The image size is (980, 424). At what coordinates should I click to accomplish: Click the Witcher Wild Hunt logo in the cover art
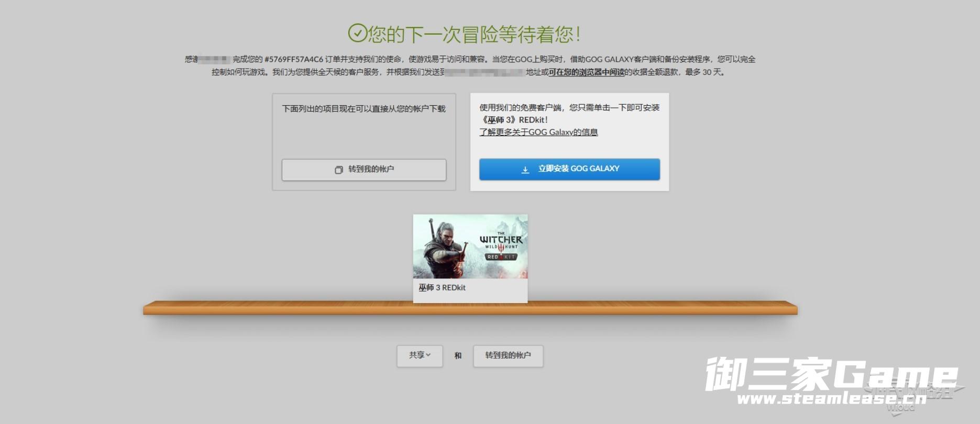(x=501, y=241)
